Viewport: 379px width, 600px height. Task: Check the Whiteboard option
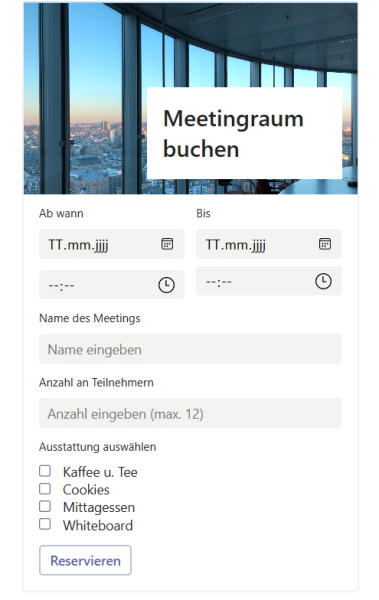point(45,524)
